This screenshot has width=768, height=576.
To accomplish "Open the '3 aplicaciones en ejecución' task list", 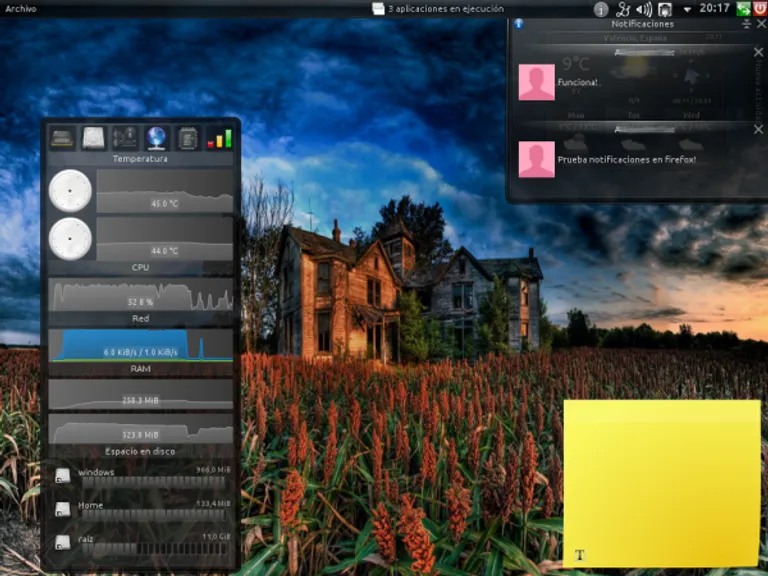I will click(438, 8).
